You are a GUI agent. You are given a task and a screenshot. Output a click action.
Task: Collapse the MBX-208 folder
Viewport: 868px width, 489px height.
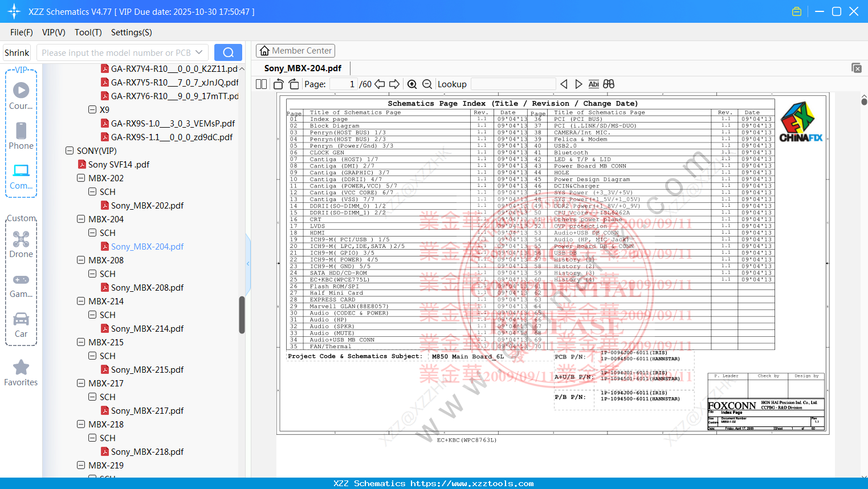tap(81, 260)
